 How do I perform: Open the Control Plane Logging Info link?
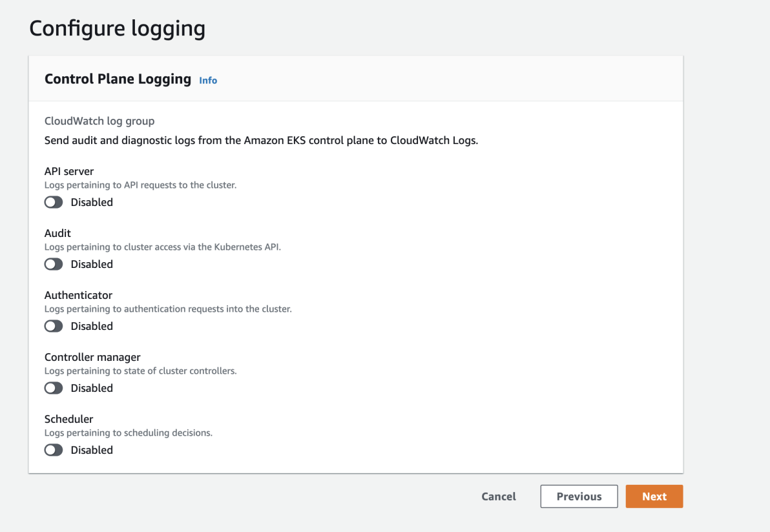pyautogui.click(x=208, y=80)
